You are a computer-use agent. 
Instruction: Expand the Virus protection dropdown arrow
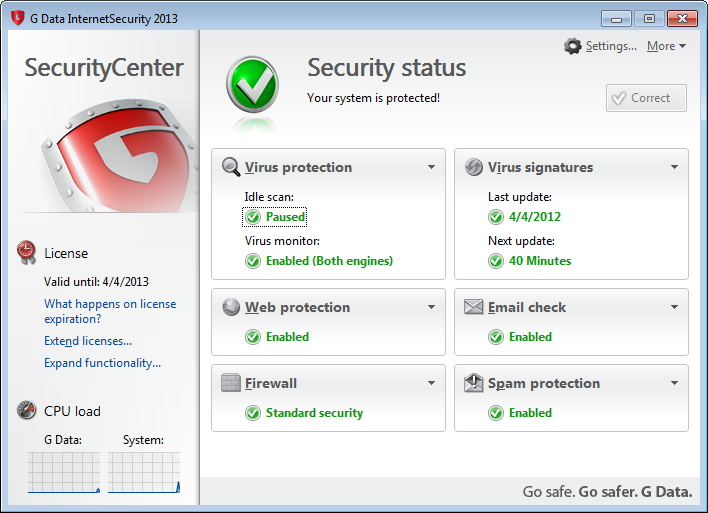[431, 168]
